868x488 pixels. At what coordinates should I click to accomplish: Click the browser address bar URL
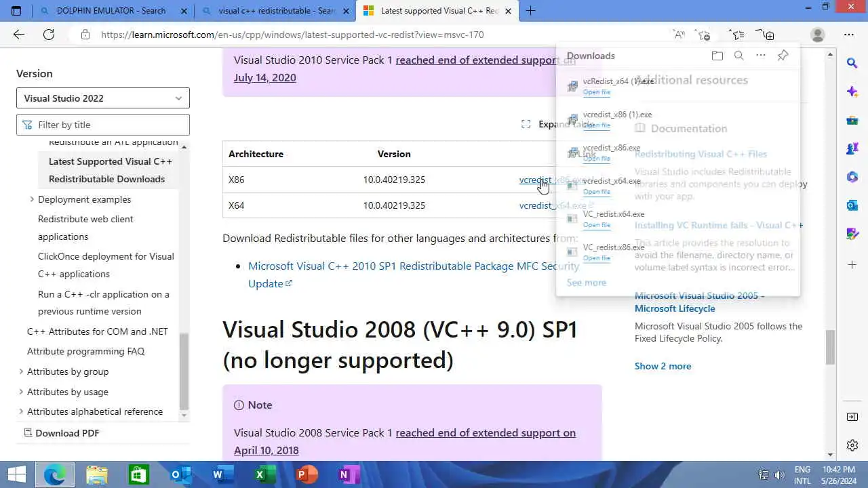click(x=292, y=35)
